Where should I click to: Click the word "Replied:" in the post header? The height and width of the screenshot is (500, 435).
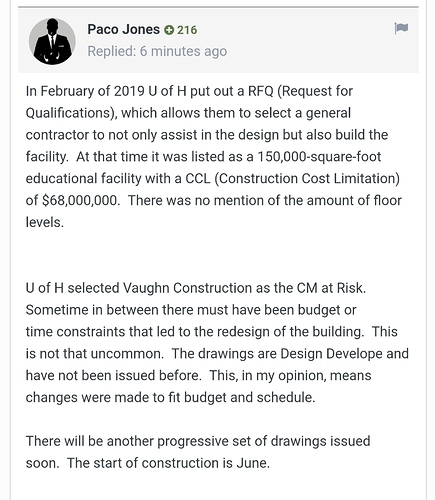click(112, 51)
